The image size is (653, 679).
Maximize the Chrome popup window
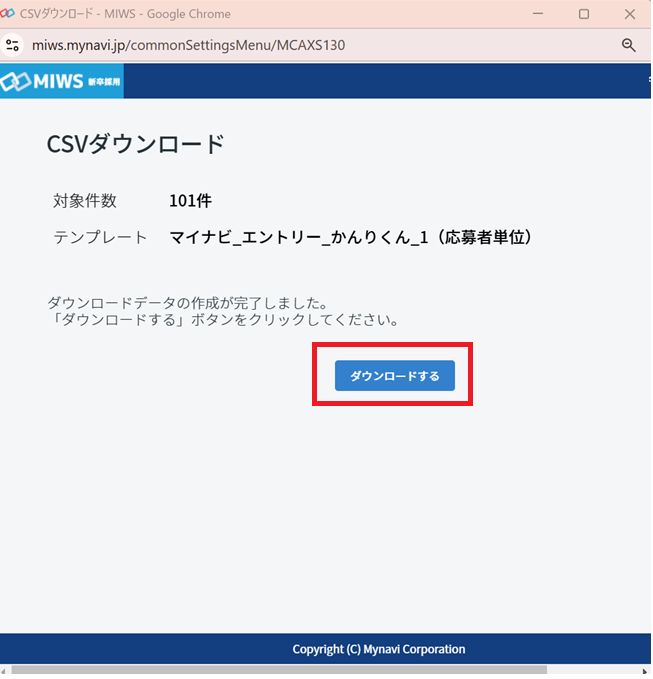pyautogui.click(x=584, y=14)
